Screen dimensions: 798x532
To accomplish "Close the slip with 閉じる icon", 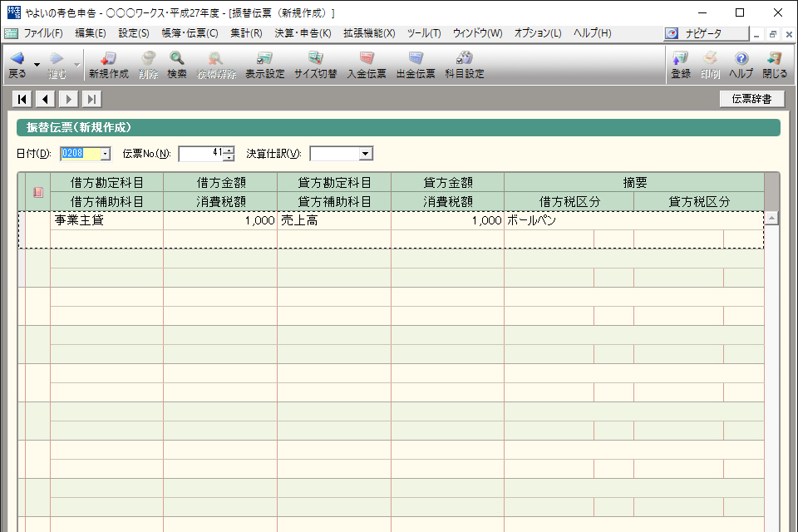I will coord(775,58).
